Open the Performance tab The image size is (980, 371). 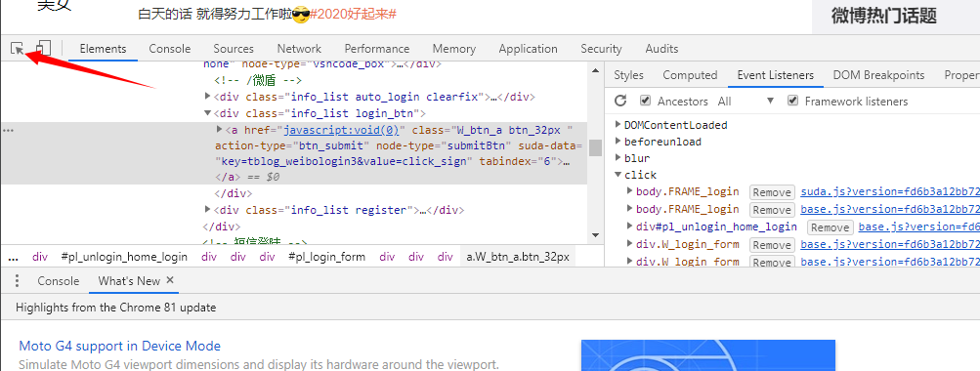tap(377, 49)
